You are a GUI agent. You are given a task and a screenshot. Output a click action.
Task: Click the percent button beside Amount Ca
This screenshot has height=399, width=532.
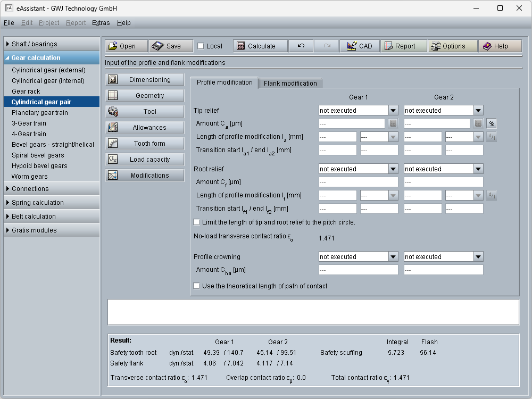492,123
